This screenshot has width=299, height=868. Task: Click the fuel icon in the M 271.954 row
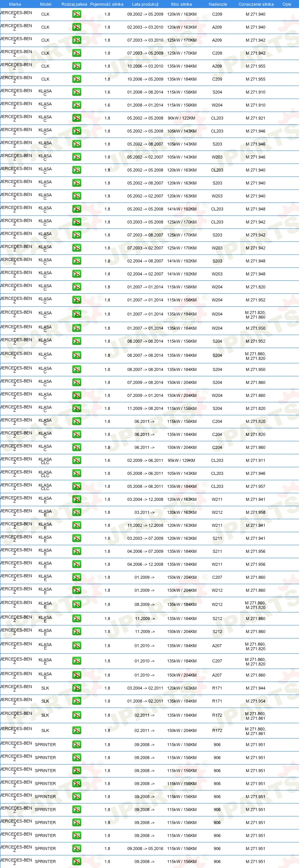[x=77, y=701]
